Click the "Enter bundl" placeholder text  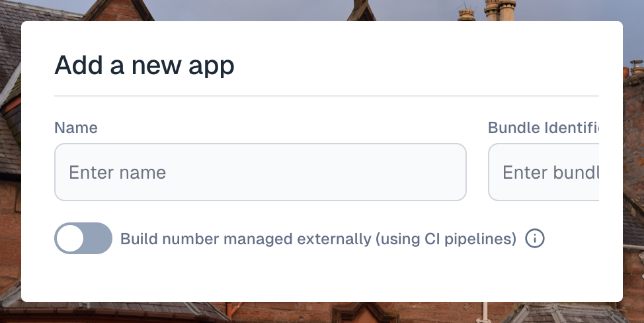pyautogui.click(x=551, y=172)
